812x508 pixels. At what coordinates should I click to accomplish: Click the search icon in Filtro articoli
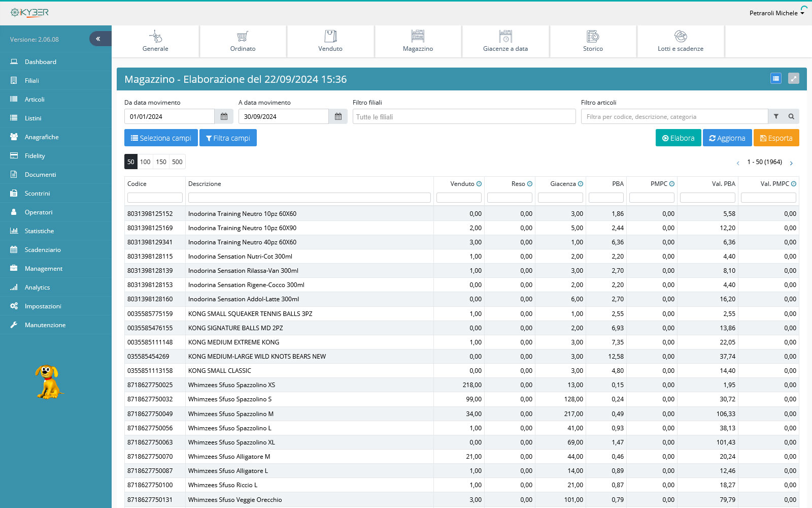[791, 116]
